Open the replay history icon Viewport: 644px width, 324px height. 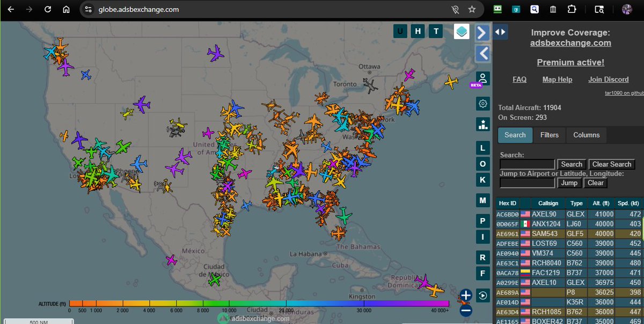tap(482, 295)
